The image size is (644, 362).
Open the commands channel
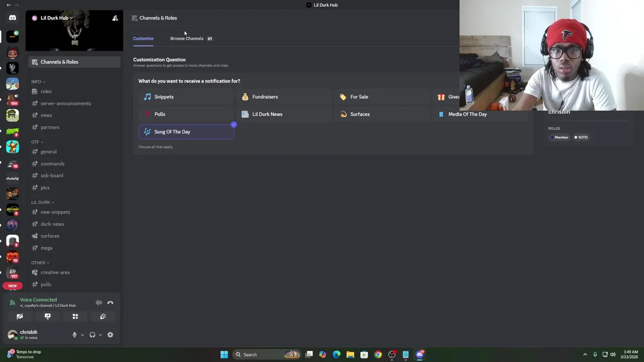[74, 164]
